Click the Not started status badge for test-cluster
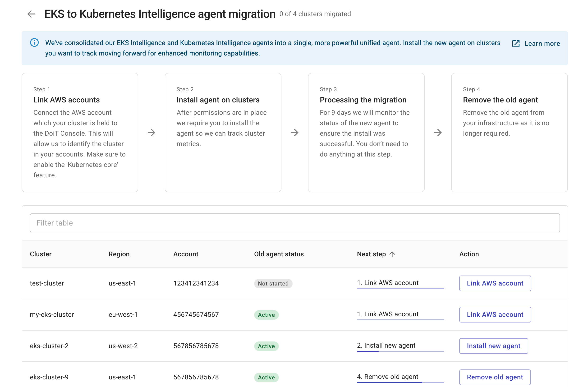 (273, 283)
